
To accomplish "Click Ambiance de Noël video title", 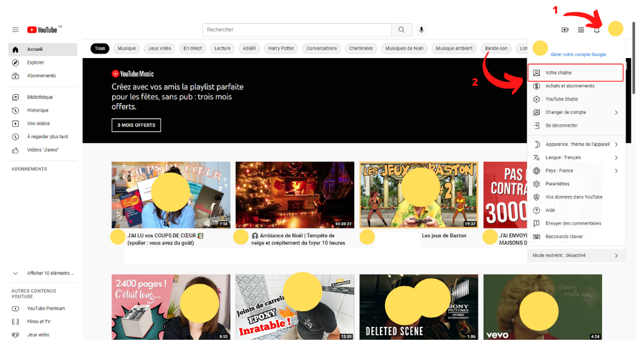I will pos(298,239).
